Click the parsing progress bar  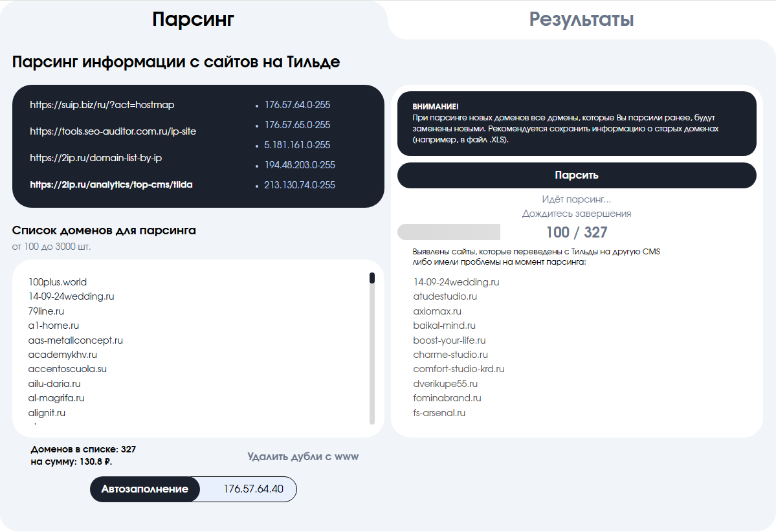[449, 232]
